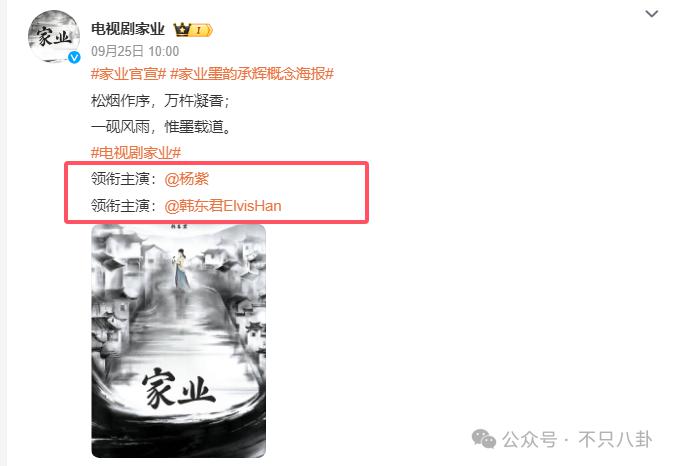Open hashtag #电视剧家业#
The image size is (674, 466).
[x=136, y=152]
